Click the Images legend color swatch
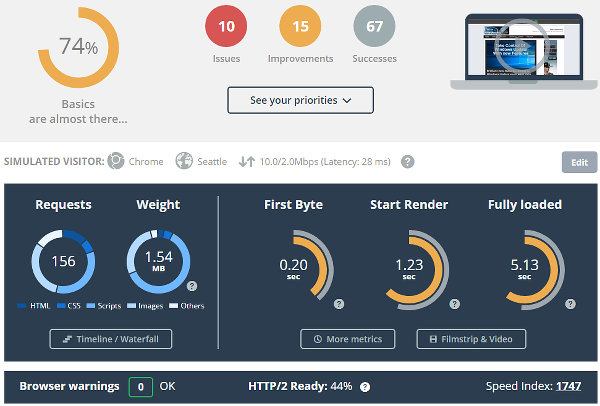 click(131, 306)
